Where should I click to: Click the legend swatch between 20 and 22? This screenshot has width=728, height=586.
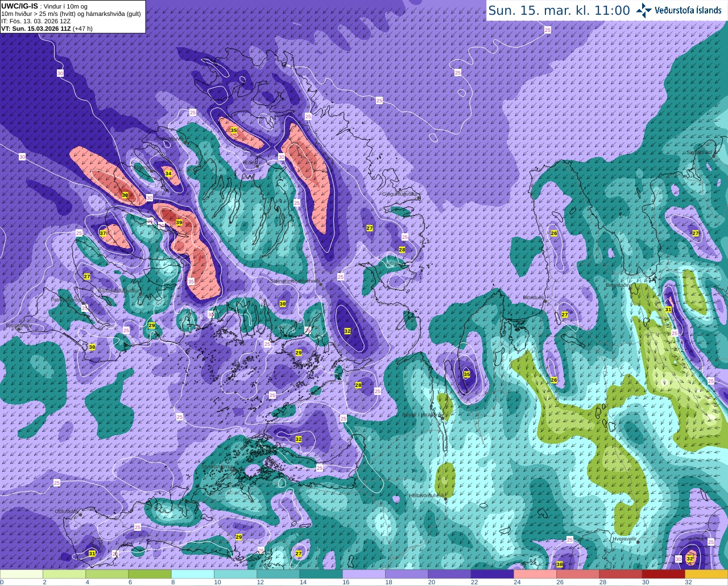(x=449, y=574)
